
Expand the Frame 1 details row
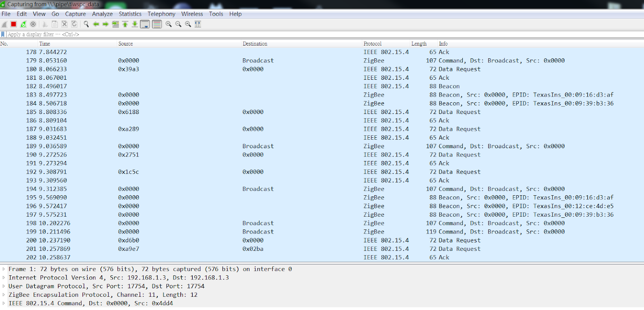pyautogui.click(x=4, y=269)
